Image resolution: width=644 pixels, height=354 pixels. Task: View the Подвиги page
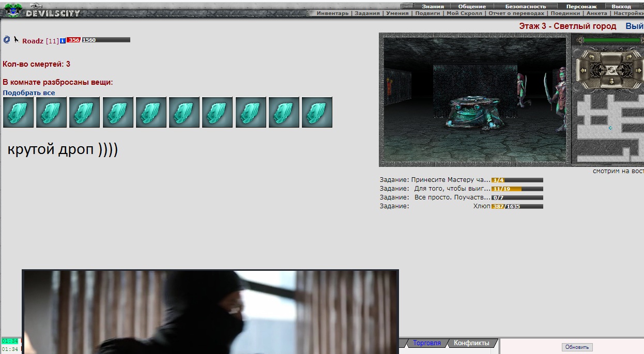(427, 13)
